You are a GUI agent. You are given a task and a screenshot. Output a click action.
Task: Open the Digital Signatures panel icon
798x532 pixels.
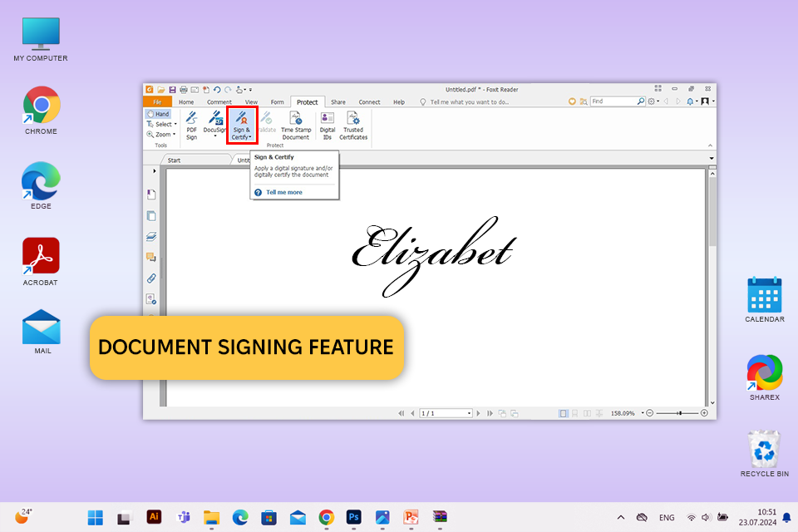point(151,299)
